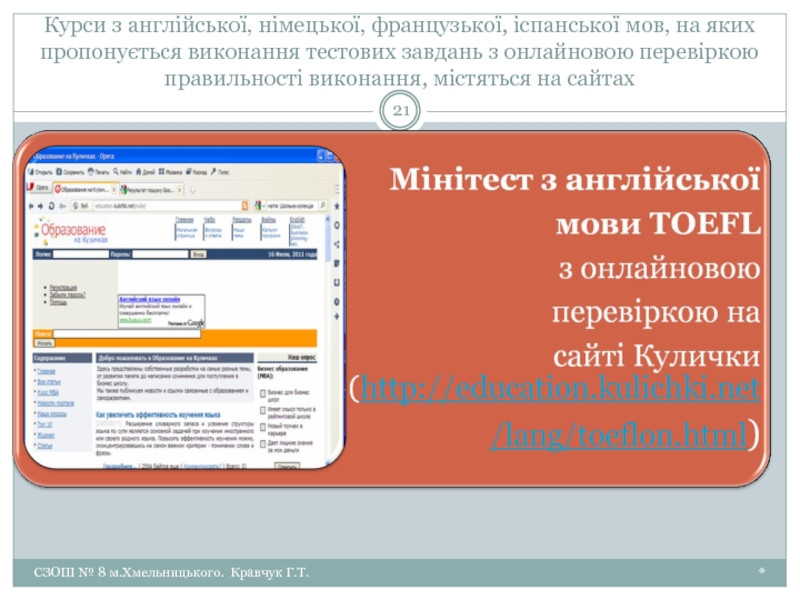
Task: Click the Регистрация link on the page
Action: click(65, 286)
